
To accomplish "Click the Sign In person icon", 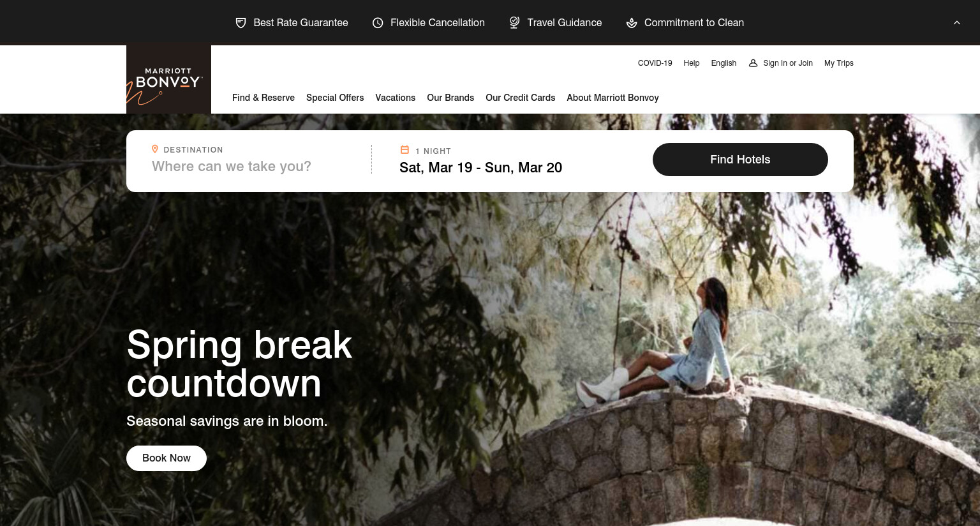I will click(753, 63).
